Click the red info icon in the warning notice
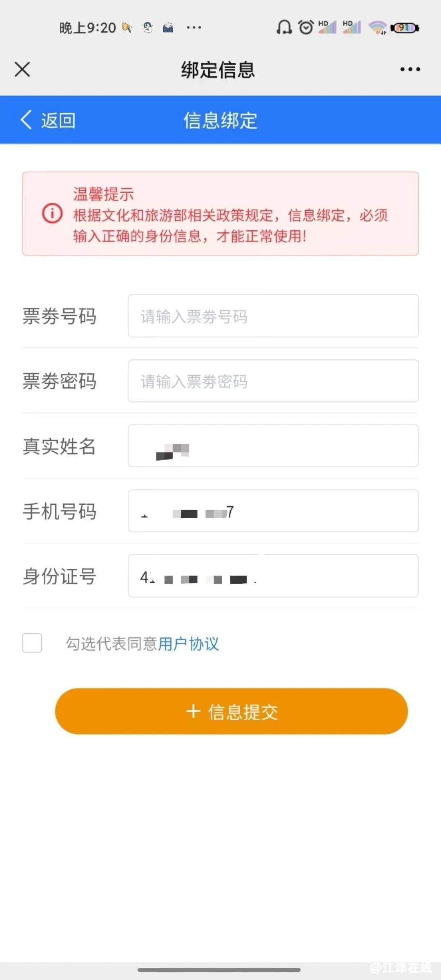This screenshot has height=980, width=441. [53, 214]
